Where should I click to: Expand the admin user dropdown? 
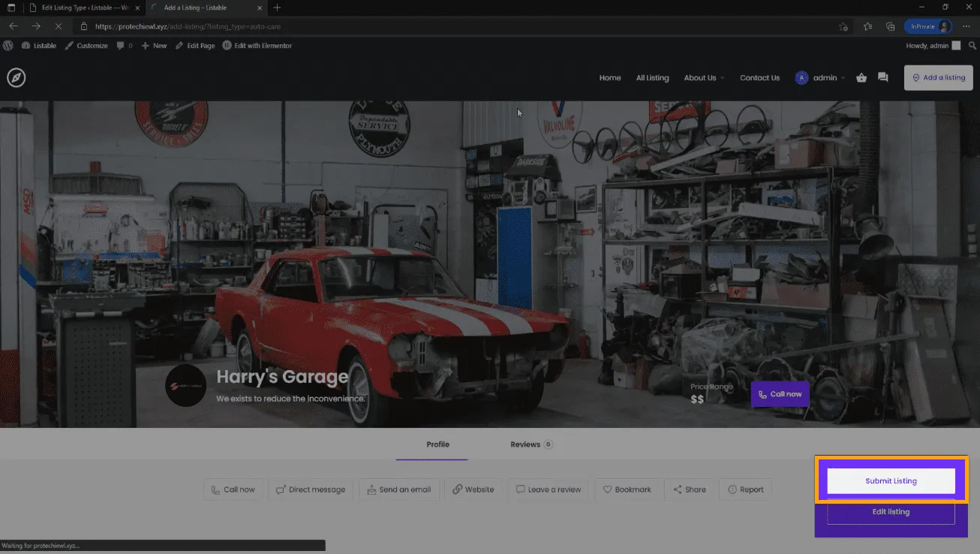click(x=820, y=78)
